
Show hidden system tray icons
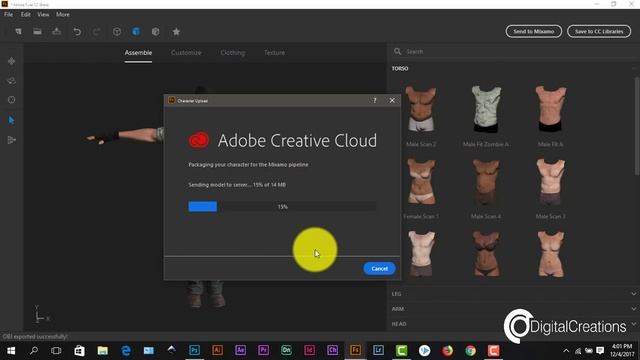click(x=566, y=351)
